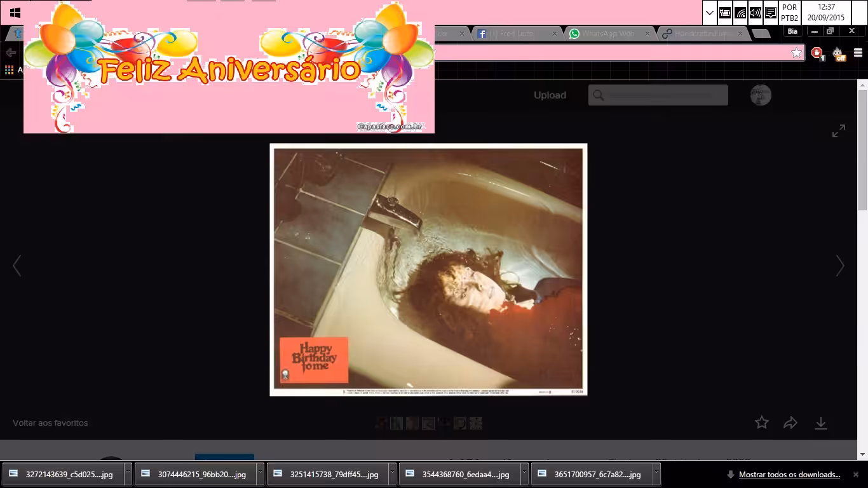Viewport: 868px width, 488px height.
Task: Expand options for 3074446215 download
Action: click(x=260, y=475)
